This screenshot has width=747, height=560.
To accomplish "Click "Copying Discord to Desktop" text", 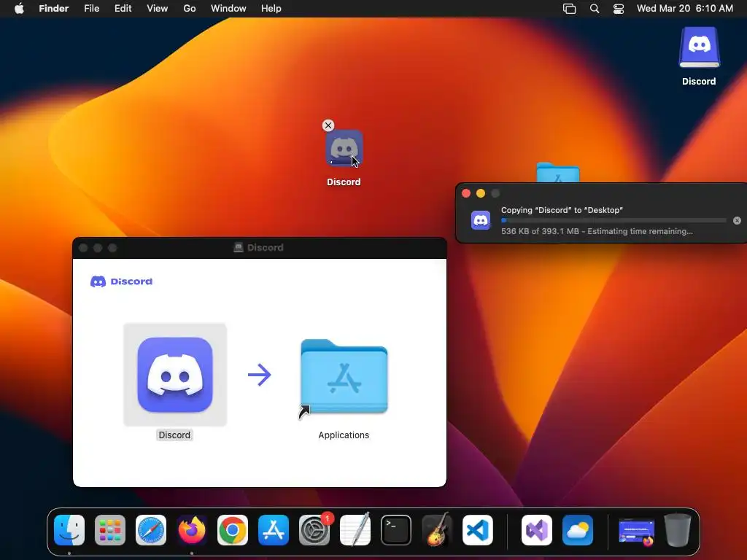I will [x=562, y=210].
